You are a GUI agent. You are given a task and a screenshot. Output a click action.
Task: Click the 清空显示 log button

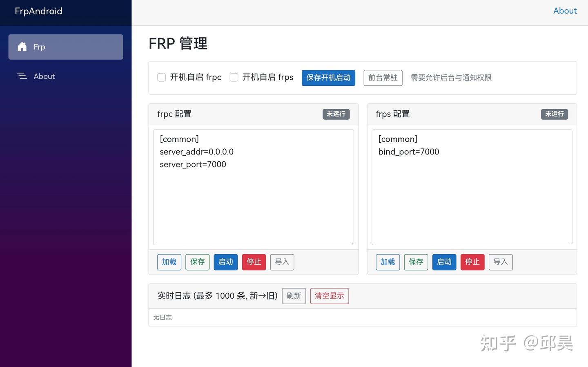tap(330, 296)
